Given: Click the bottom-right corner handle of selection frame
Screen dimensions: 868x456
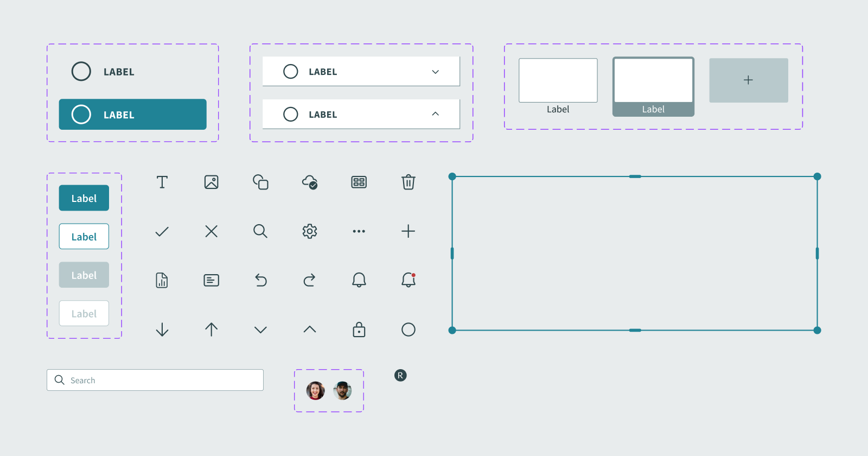Looking at the screenshot, I should (818, 330).
